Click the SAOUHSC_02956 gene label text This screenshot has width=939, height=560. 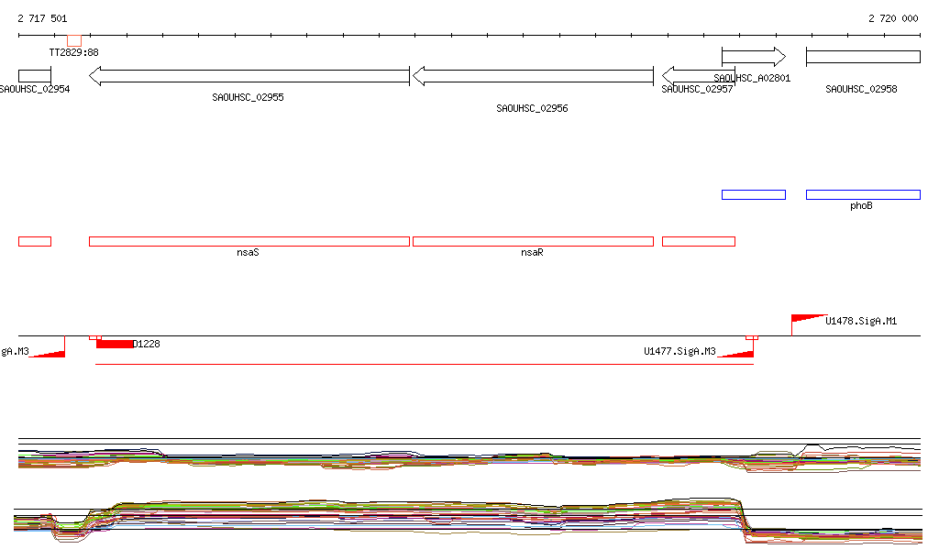coord(532,108)
